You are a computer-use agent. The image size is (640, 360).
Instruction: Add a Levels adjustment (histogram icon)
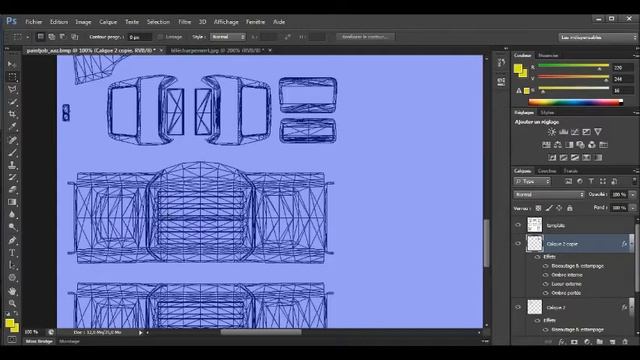pos(564,132)
